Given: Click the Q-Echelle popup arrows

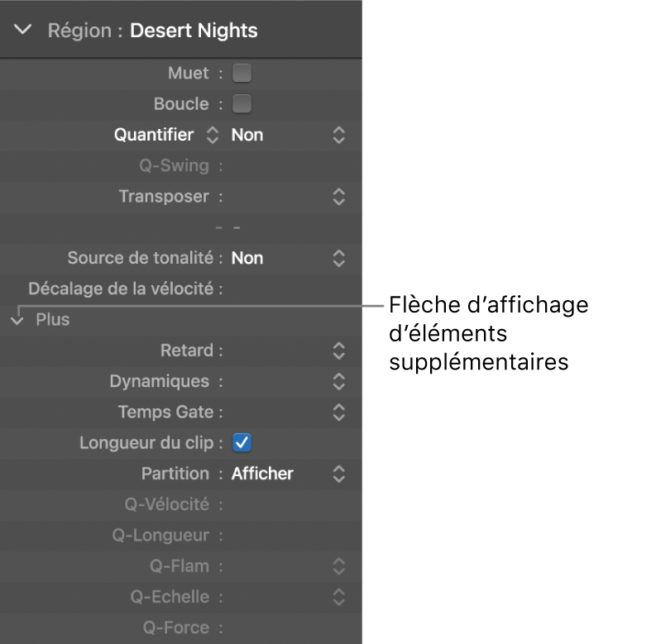Looking at the screenshot, I should coord(338,597).
